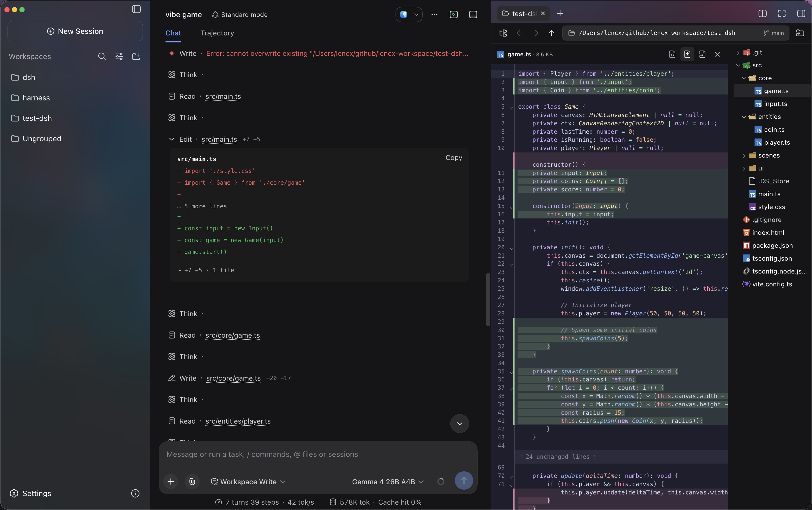The image size is (812, 510).
Task: Open src/core/game.ts link in Write step
Action: pyautogui.click(x=233, y=378)
